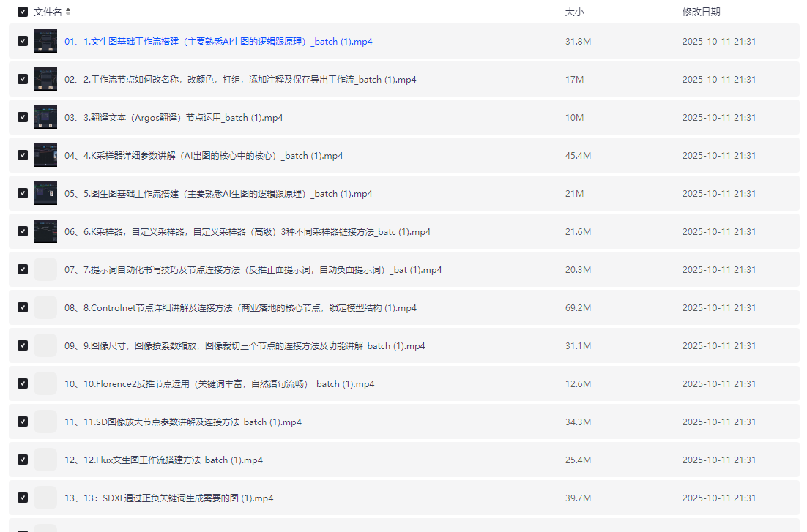Click the 69.2M size of file 08
Image resolution: width=807 pixels, height=532 pixels.
(x=578, y=308)
